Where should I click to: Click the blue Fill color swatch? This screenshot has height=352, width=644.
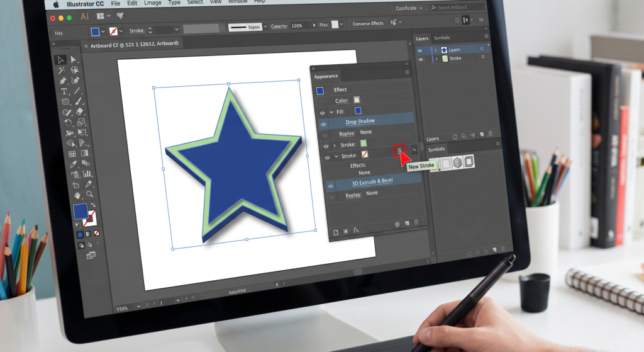click(358, 111)
